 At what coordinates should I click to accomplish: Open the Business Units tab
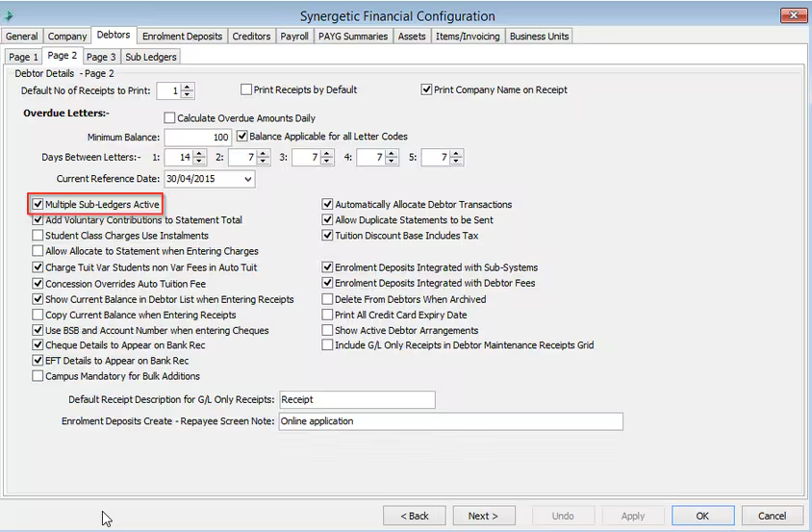[539, 37]
